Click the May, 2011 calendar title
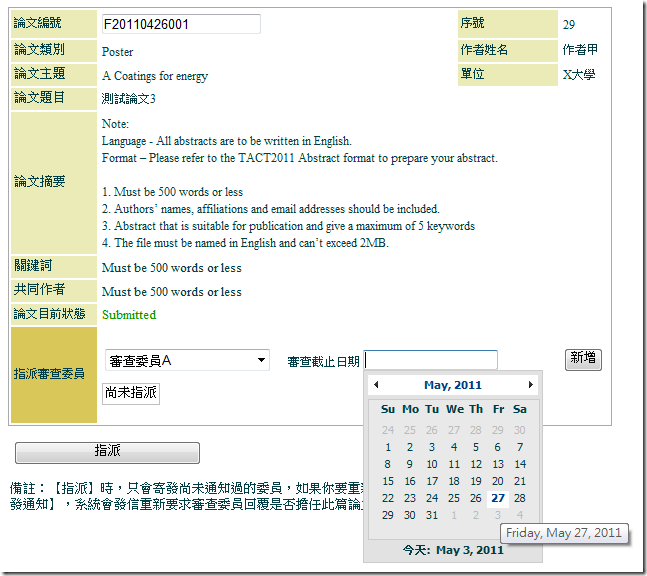 pos(453,385)
